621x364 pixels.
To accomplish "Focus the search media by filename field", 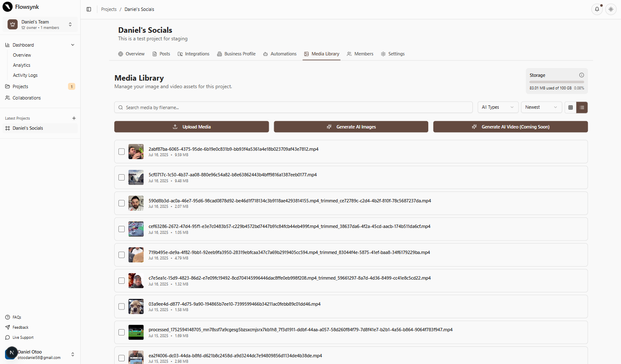I will point(293,107).
